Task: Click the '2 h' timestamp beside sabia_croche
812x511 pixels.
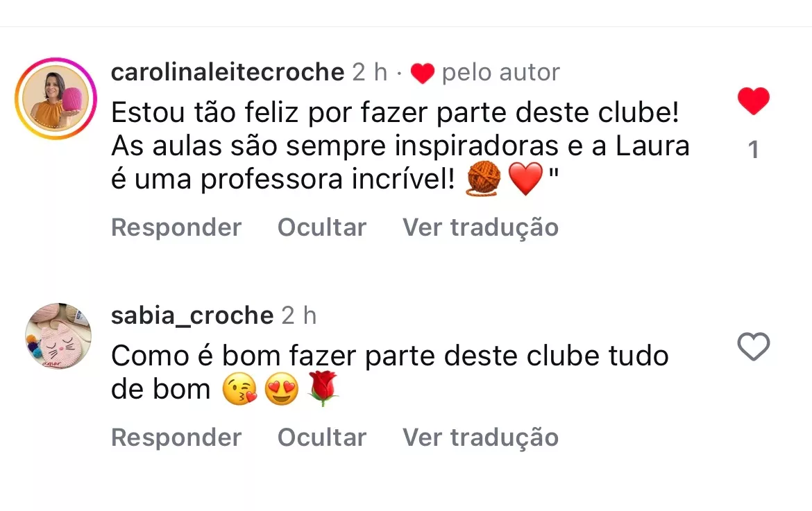Action: pyautogui.click(x=299, y=315)
